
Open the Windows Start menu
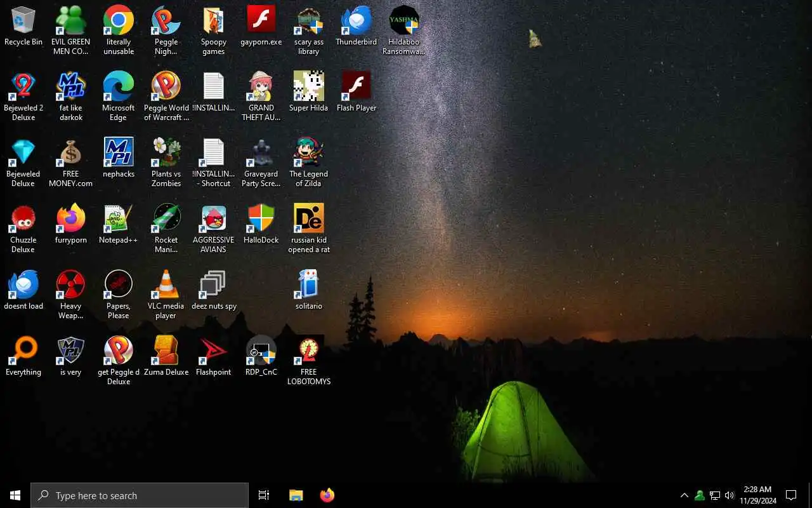pyautogui.click(x=15, y=495)
